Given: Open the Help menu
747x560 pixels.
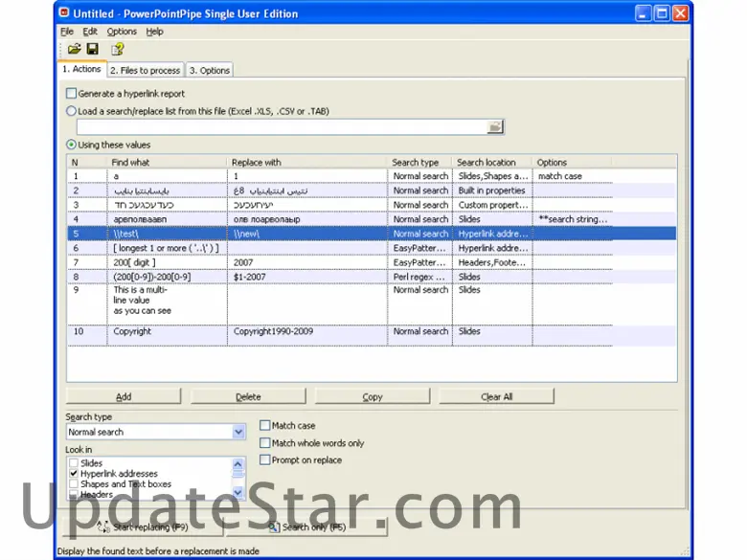Looking at the screenshot, I should tap(154, 32).
